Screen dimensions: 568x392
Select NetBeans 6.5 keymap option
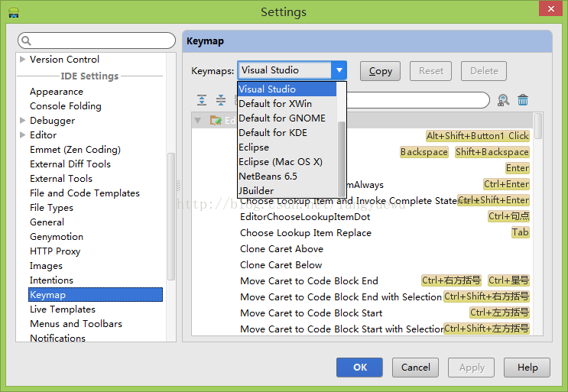point(268,176)
